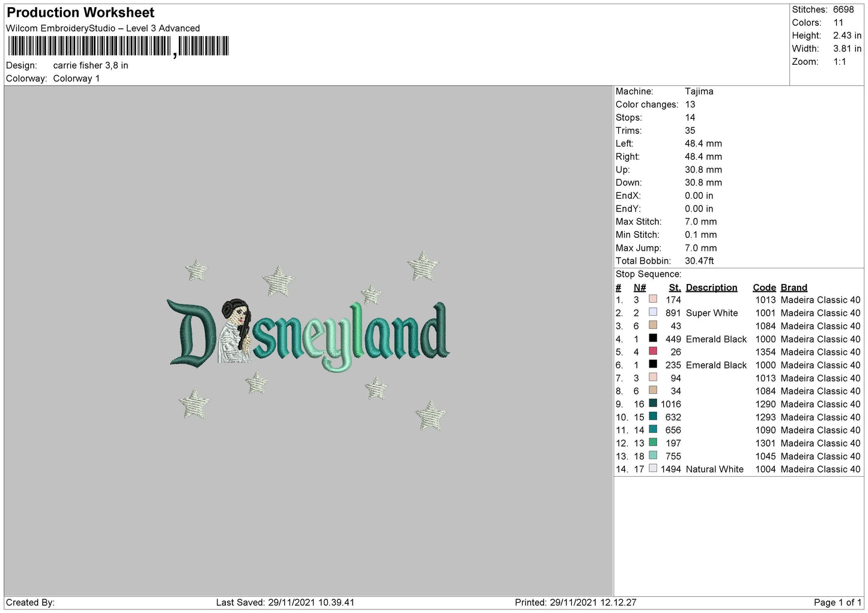
Task: Click the Disneyland embroidery design preview
Action: coord(308,341)
